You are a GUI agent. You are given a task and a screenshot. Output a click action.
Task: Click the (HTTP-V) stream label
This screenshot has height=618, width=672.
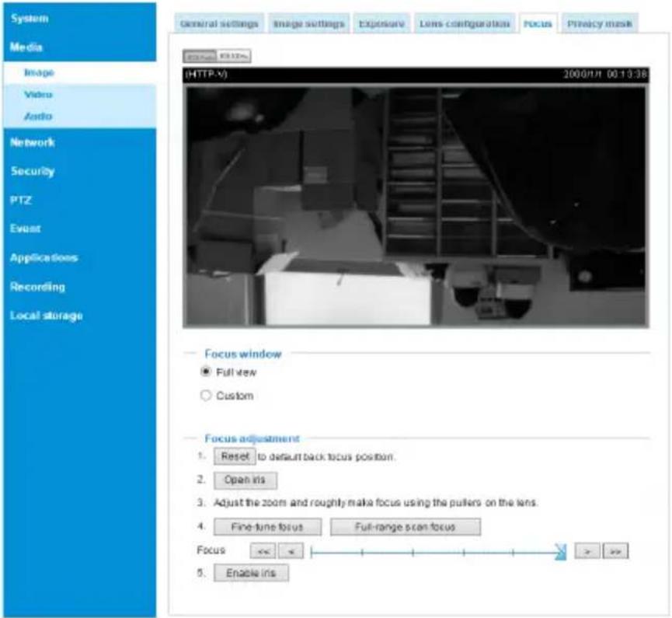coord(206,74)
